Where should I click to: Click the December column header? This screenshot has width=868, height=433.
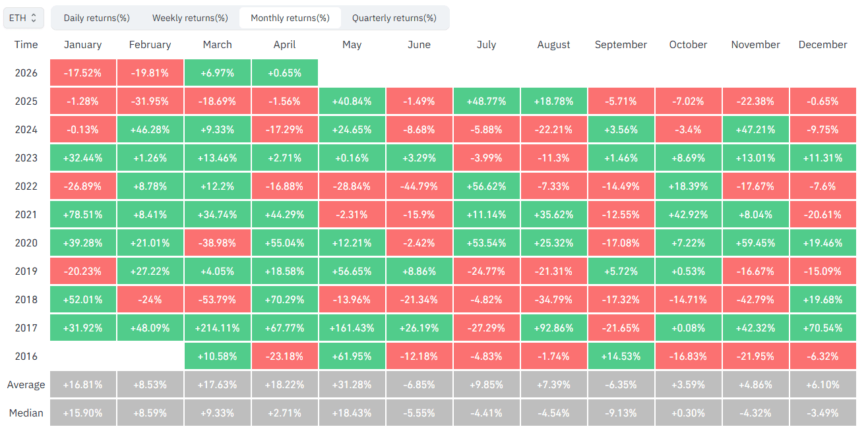pos(822,45)
